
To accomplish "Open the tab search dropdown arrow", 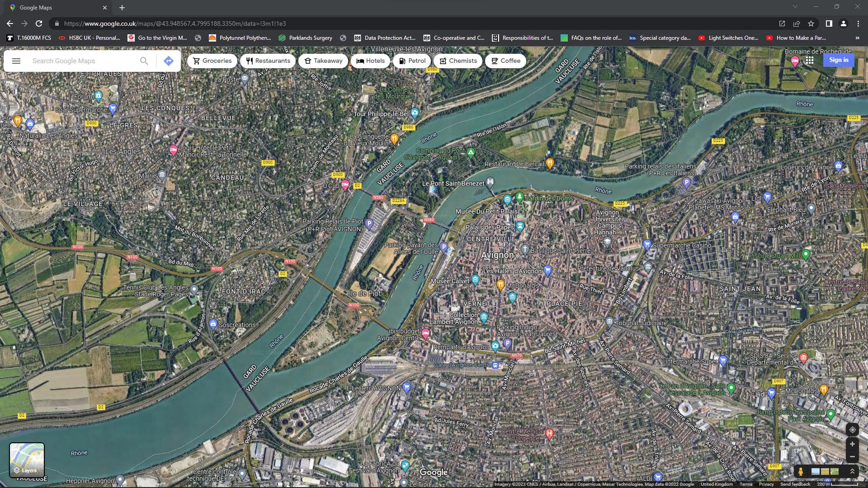I will point(795,7).
